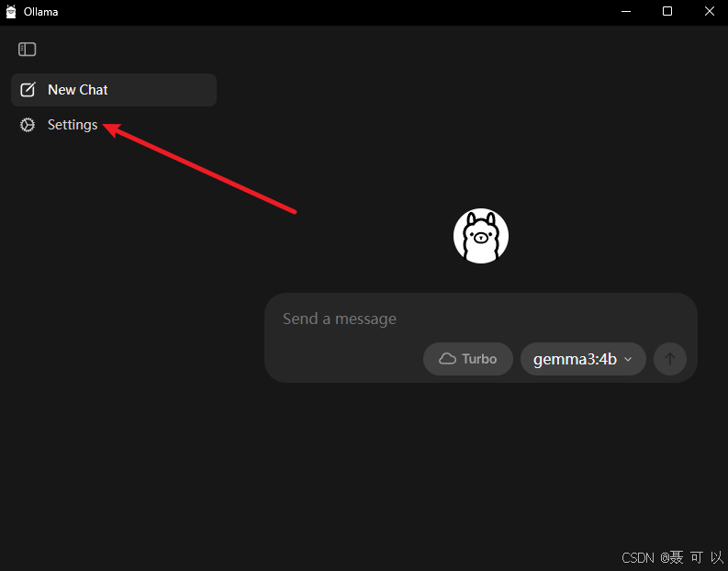Minimize the Ollama window
Screen dimensions: 728x571
click(x=626, y=12)
